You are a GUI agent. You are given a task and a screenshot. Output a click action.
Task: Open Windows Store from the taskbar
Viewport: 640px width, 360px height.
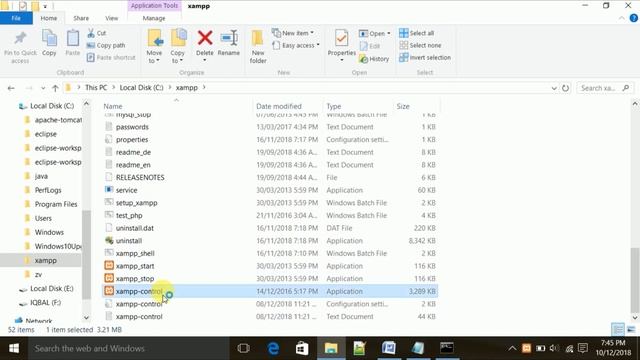pos(302,348)
